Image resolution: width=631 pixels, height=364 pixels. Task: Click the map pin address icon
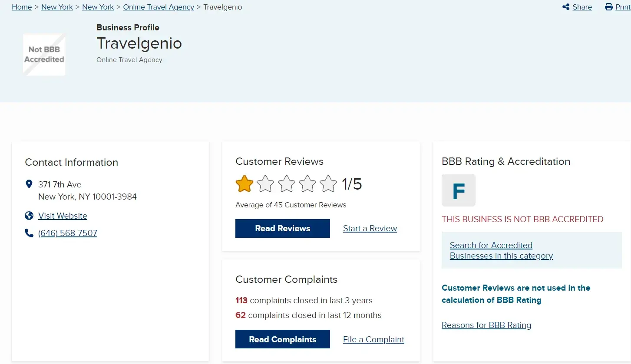29,184
